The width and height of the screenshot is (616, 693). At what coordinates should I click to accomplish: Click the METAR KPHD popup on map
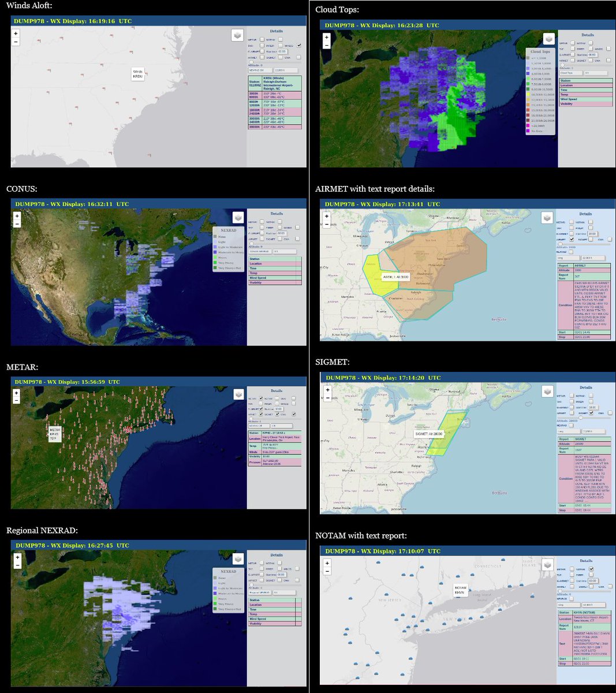tap(55, 434)
